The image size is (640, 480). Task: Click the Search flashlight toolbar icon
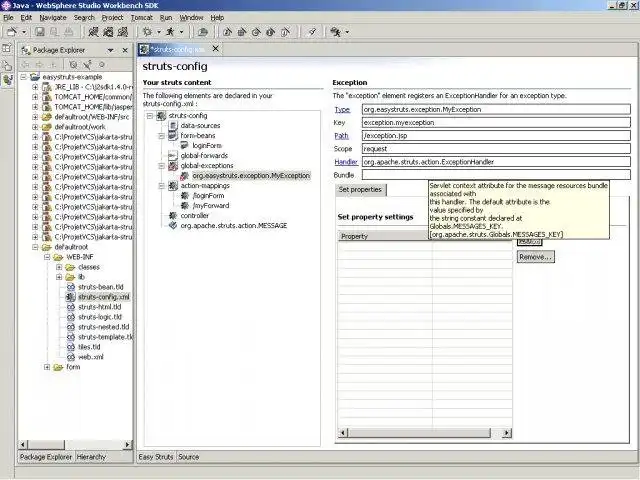[312, 32]
